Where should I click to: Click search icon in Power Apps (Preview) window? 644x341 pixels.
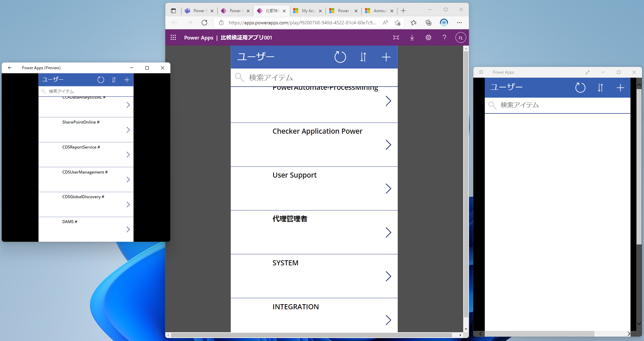[43, 91]
